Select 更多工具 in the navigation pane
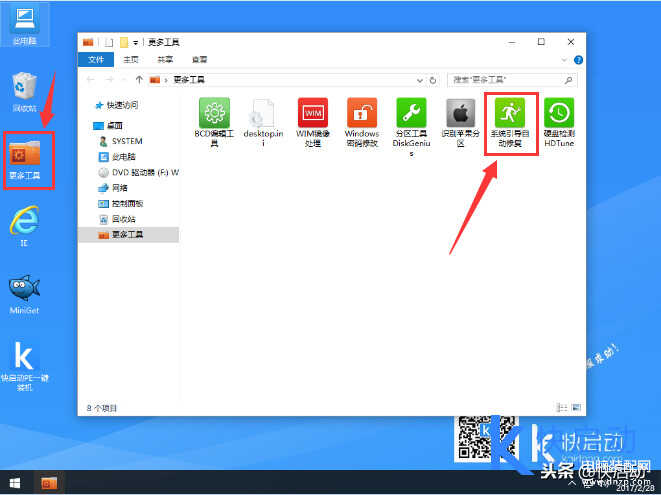Image resolution: width=661 pixels, height=495 pixels. (x=128, y=234)
